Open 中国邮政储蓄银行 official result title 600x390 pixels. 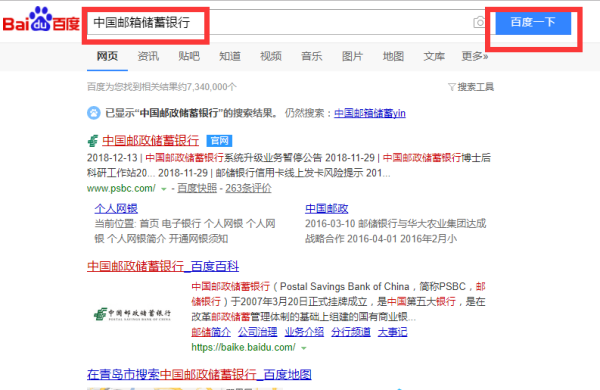150,141
